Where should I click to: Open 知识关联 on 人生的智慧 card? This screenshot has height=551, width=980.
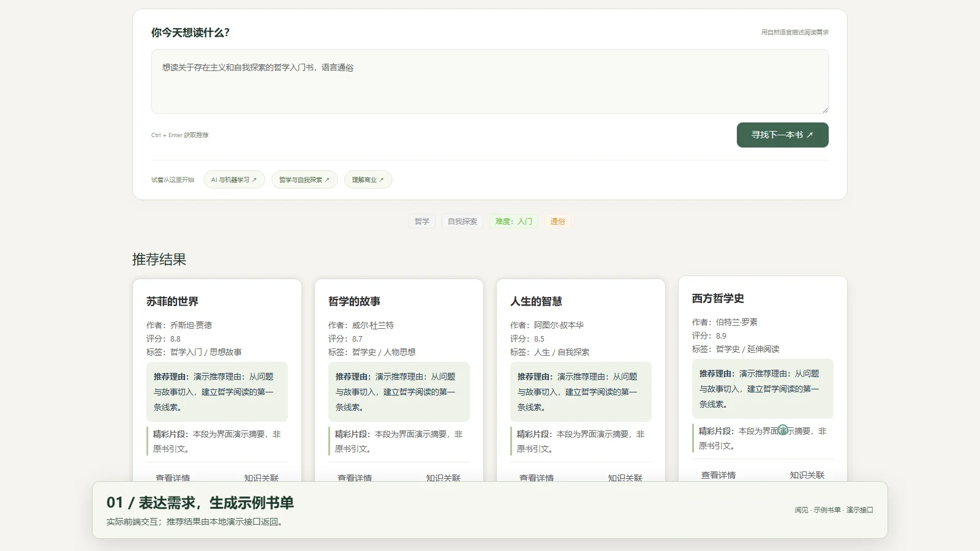click(x=625, y=478)
